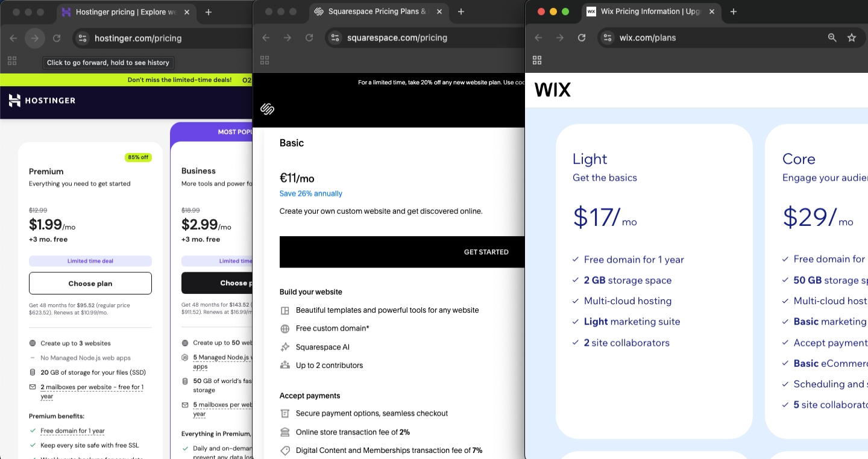This screenshot has height=459, width=868.
Task: Click the WIX logo above the pricing plans
Action: pyautogui.click(x=552, y=89)
